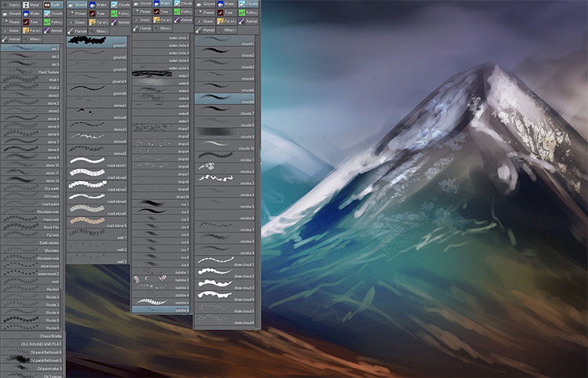The height and width of the screenshot is (378, 588).
Task: Select the Hard Texture brush
Action: [x=30, y=71]
